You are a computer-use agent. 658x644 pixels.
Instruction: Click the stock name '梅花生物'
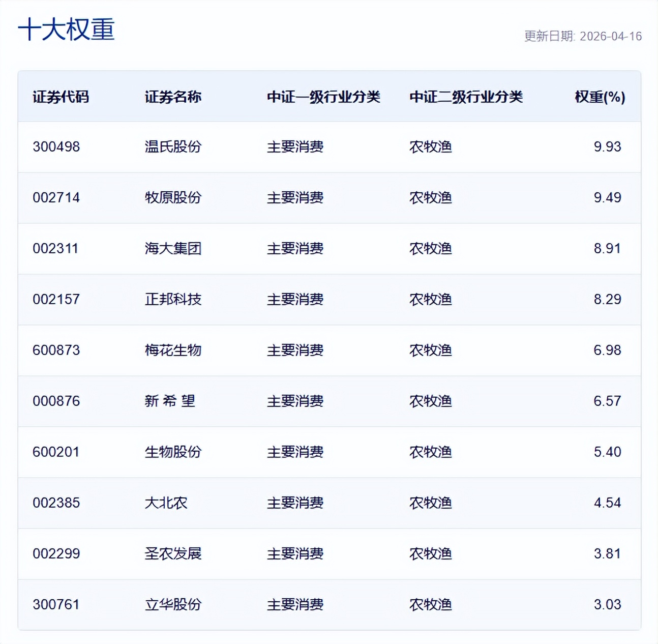[173, 350]
